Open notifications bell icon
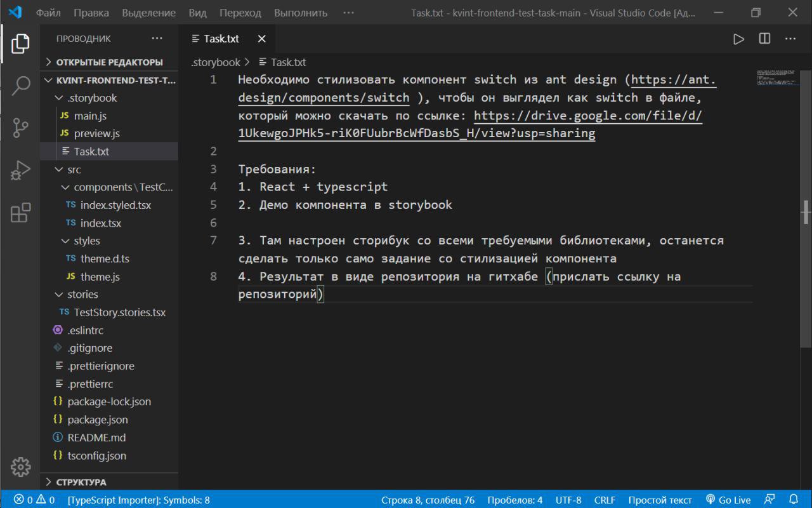 pos(794,500)
